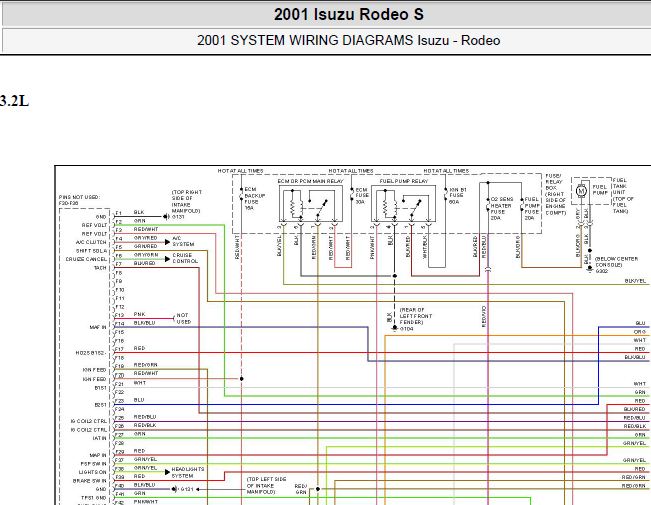The height and width of the screenshot is (505, 651).
Task: Click the "(BELOW CENTER CONSOLE)" note
Action: pyautogui.click(x=616, y=262)
